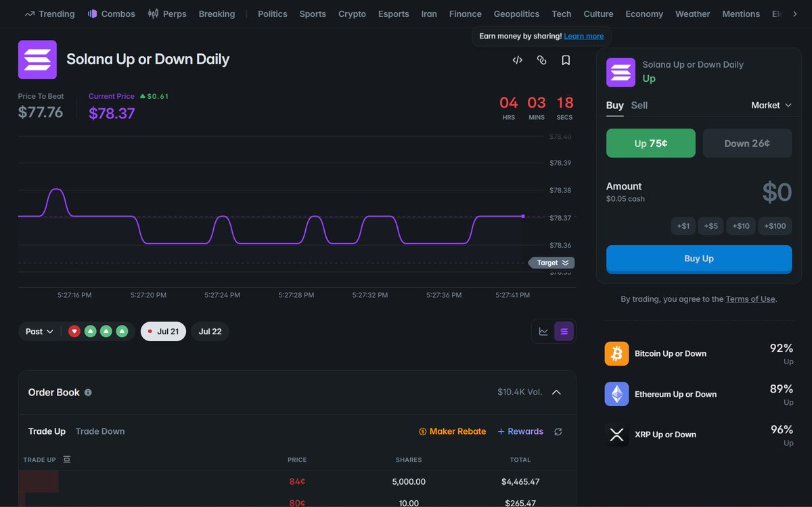This screenshot has width=812, height=507.
Task: Add $10 to amount
Action: point(742,226)
